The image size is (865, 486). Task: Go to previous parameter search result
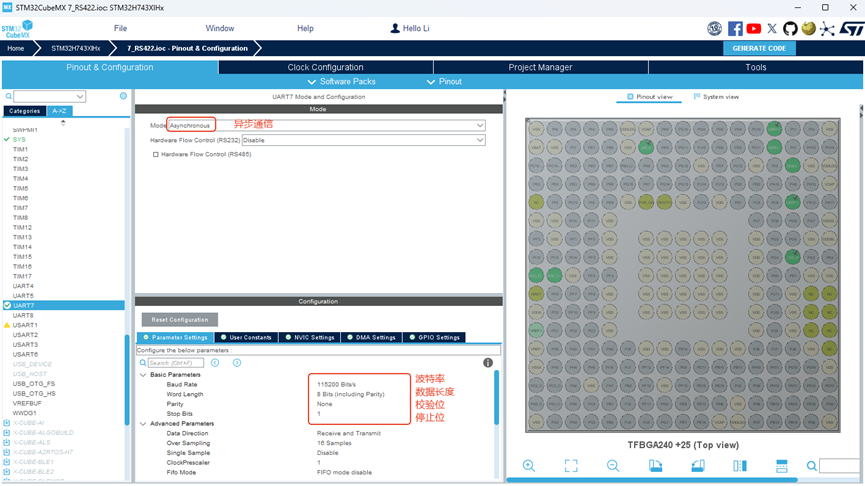[x=215, y=362]
